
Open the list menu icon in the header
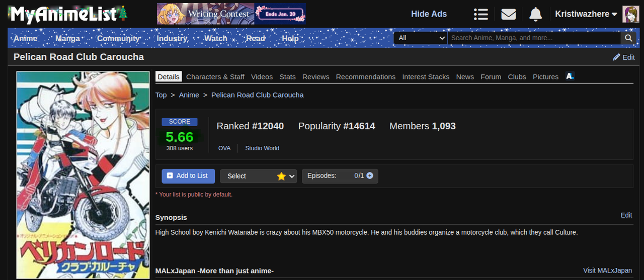[x=481, y=14]
